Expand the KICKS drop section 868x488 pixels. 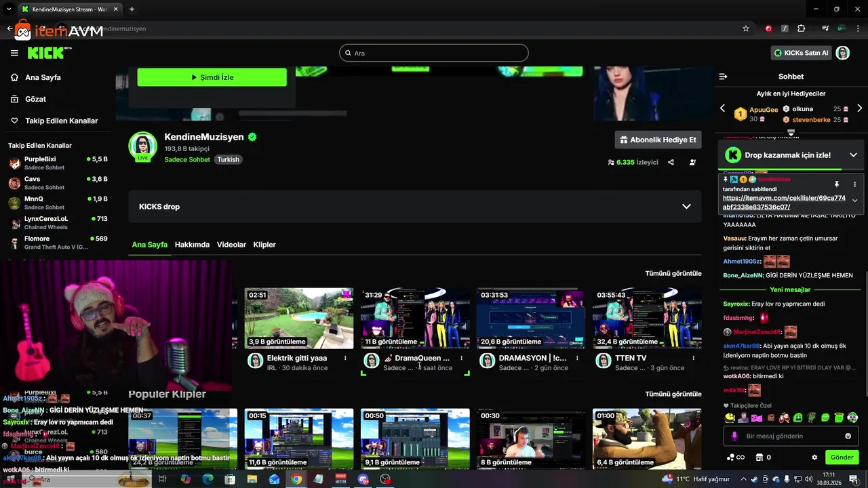(x=686, y=207)
